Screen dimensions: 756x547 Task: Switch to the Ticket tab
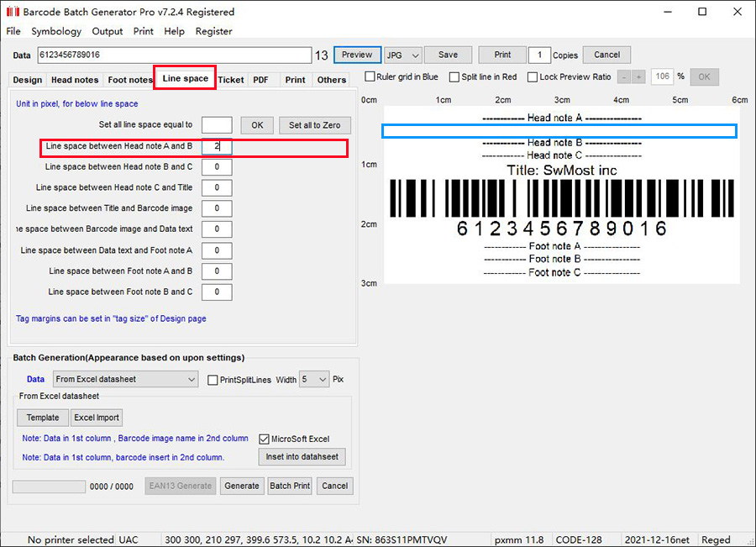231,80
